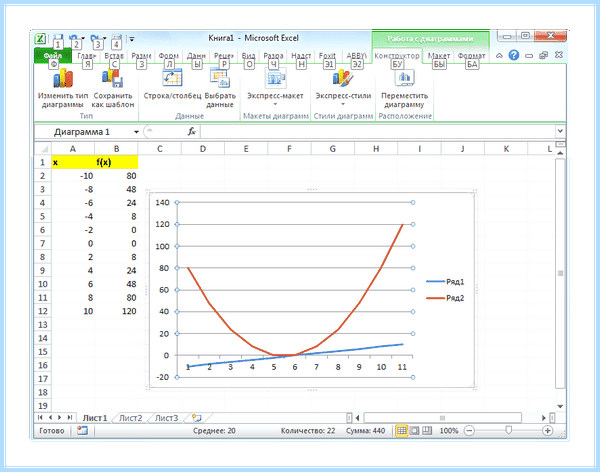Image resolution: width=600 pixels, height=472 pixels.
Task: Select cell B1 containing f(x)
Action: click(x=116, y=162)
